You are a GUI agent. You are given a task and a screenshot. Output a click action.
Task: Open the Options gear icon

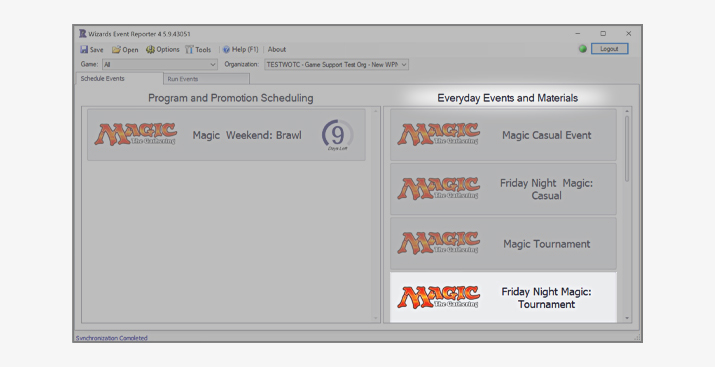(150, 49)
